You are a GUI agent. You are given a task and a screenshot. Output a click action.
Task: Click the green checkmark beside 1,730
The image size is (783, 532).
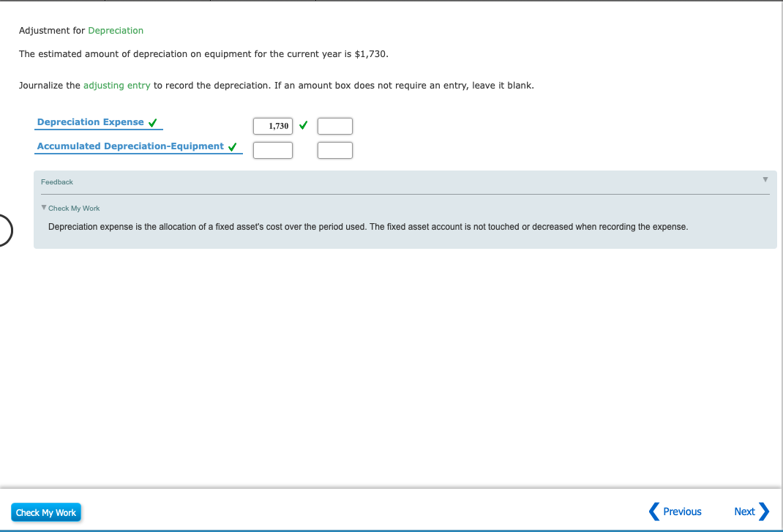pos(303,125)
